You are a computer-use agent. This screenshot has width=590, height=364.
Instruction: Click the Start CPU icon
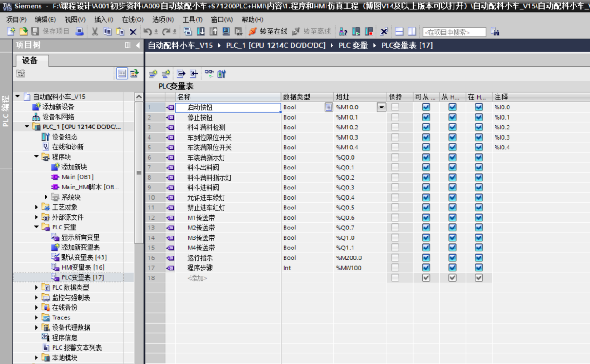tap(356, 32)
